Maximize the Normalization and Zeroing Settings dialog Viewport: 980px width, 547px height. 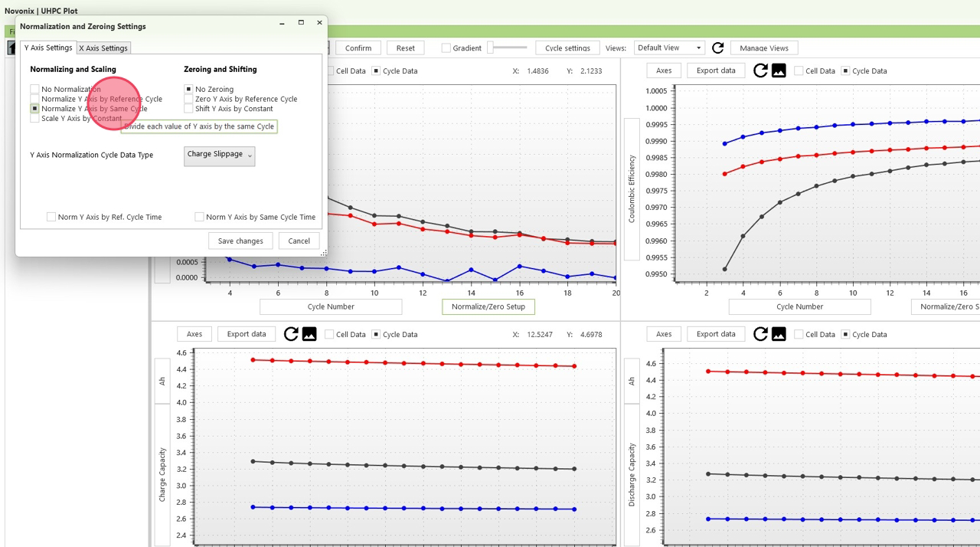click(x=301, y=23)
